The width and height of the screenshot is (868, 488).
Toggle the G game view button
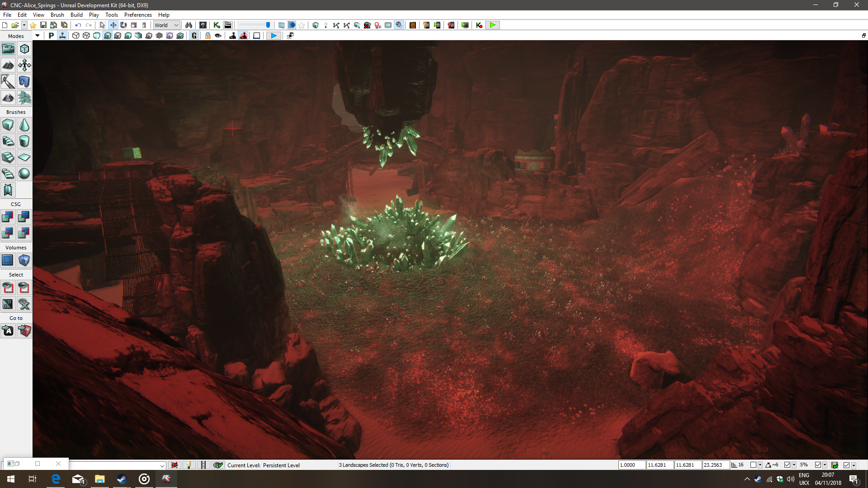tap(194, 36)
